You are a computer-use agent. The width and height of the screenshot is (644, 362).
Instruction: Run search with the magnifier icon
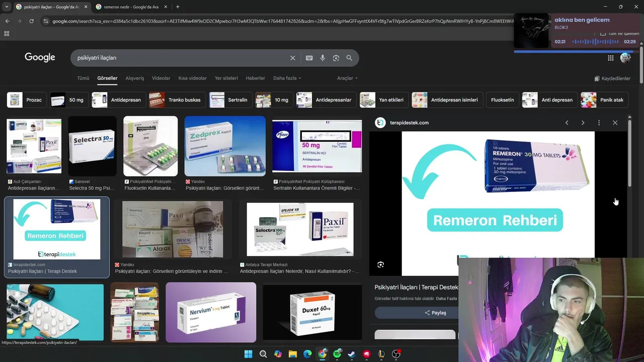pyautogui.click(x=349, y=58)
